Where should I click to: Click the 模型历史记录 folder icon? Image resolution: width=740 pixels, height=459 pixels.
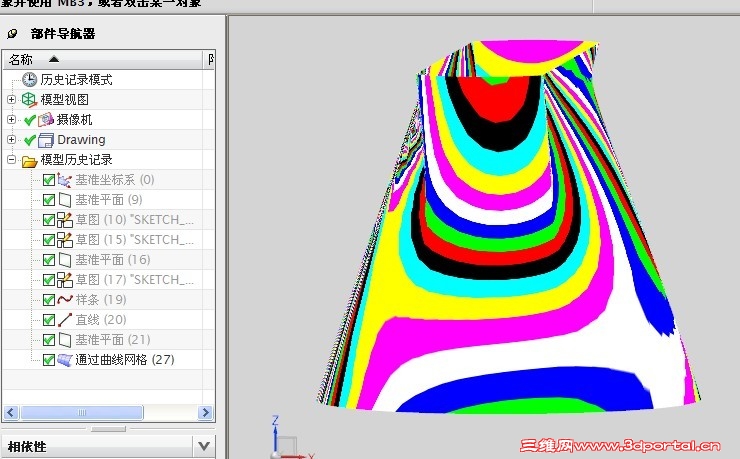coord(29,161)
